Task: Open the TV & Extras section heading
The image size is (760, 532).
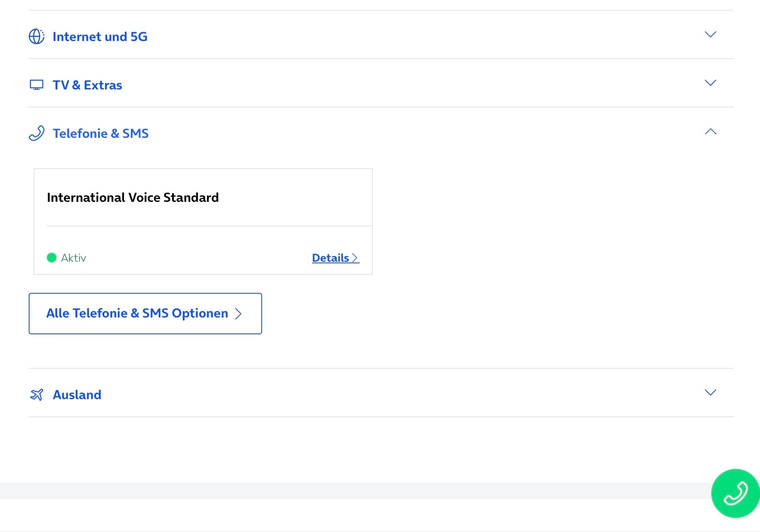Action: (x=87, y=85)
